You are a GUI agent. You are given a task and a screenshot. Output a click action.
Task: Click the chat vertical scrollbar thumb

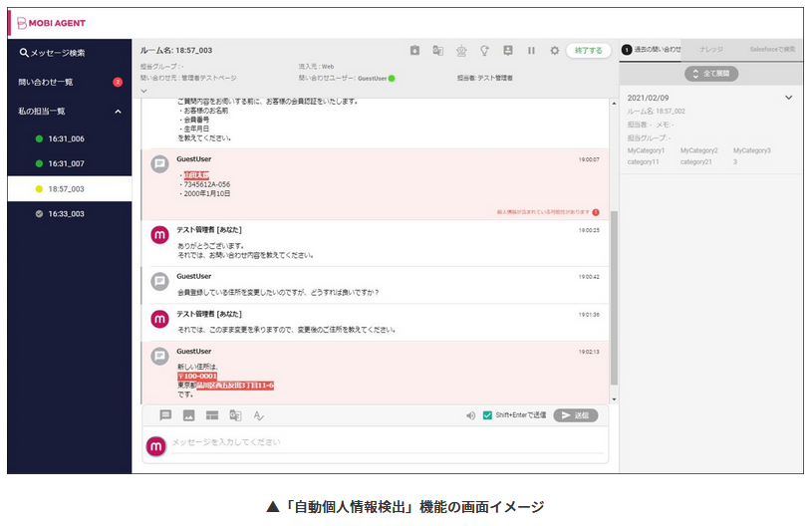pos(614,298)
